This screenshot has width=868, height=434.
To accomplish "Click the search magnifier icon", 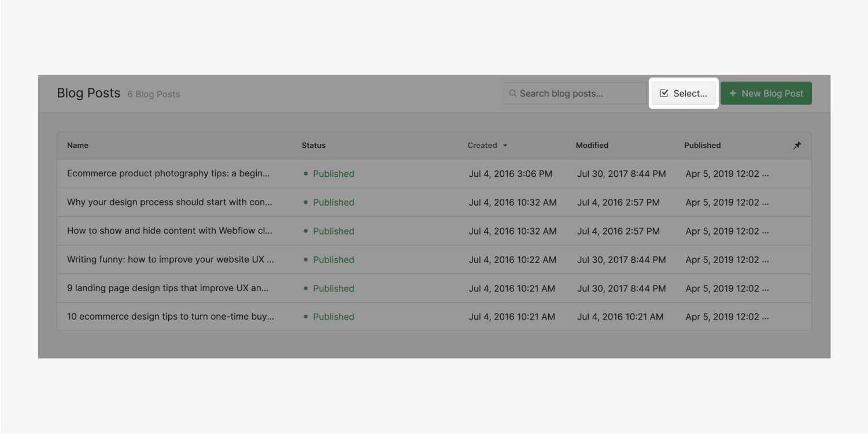I will 514,93.
